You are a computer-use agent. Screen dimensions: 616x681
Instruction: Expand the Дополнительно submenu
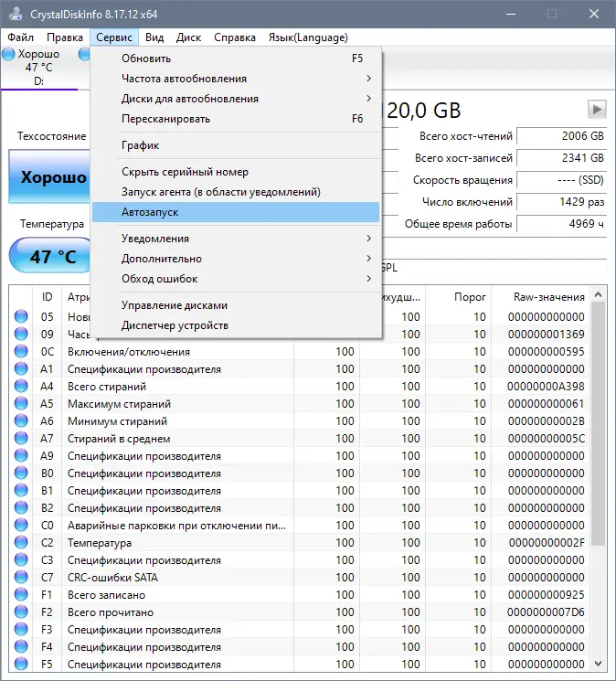[236, 259]
